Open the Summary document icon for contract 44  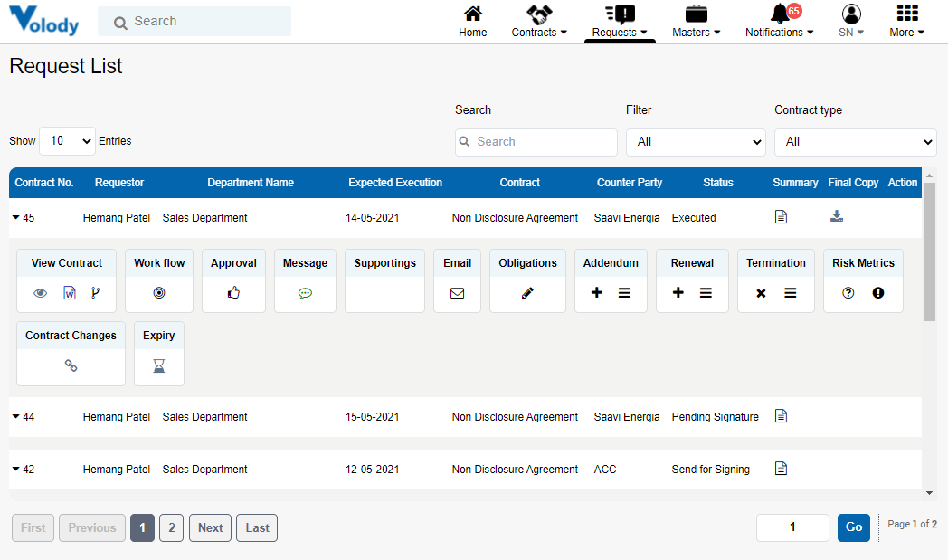780,415
